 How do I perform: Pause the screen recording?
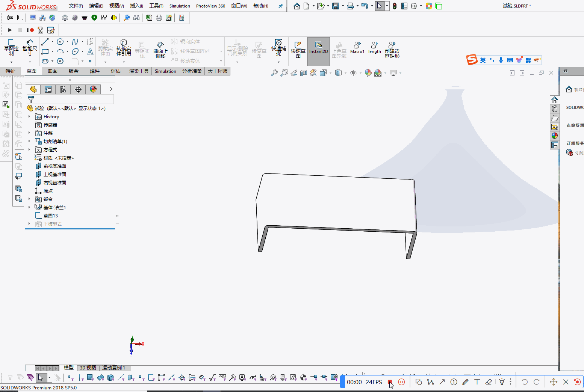(402, 382)
